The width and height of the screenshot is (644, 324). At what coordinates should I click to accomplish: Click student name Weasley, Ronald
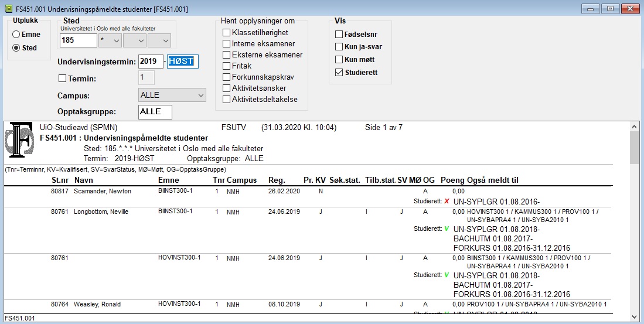97,304
